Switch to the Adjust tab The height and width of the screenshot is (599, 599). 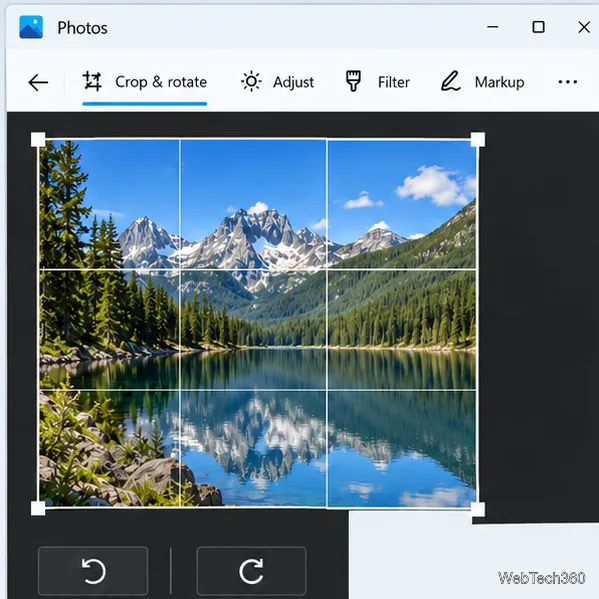(277, 82)
